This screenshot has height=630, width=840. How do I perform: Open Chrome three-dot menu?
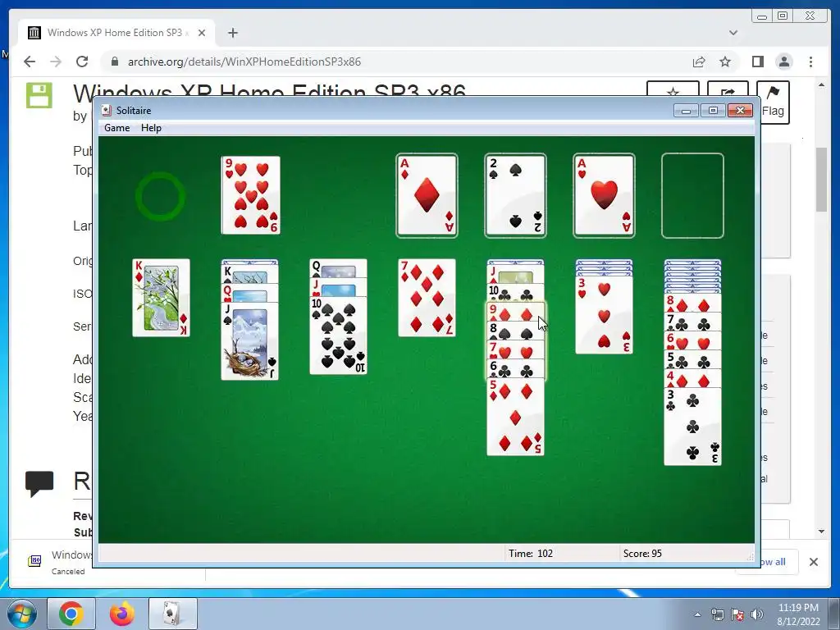point(810,62)
